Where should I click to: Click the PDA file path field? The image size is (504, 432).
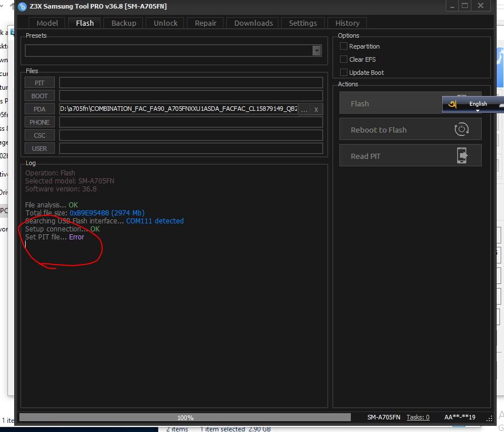pyautogui.click(x=179, y=109)
